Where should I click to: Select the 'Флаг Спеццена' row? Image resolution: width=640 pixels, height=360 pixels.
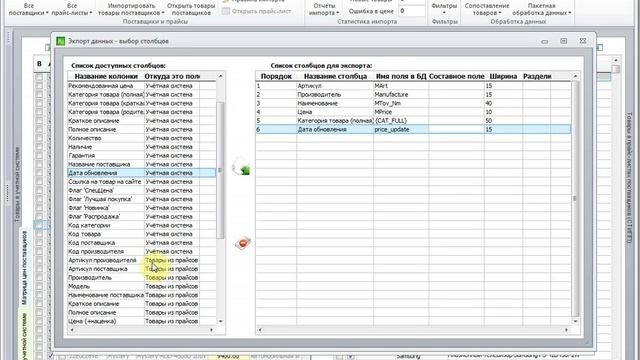click(142, 190)
